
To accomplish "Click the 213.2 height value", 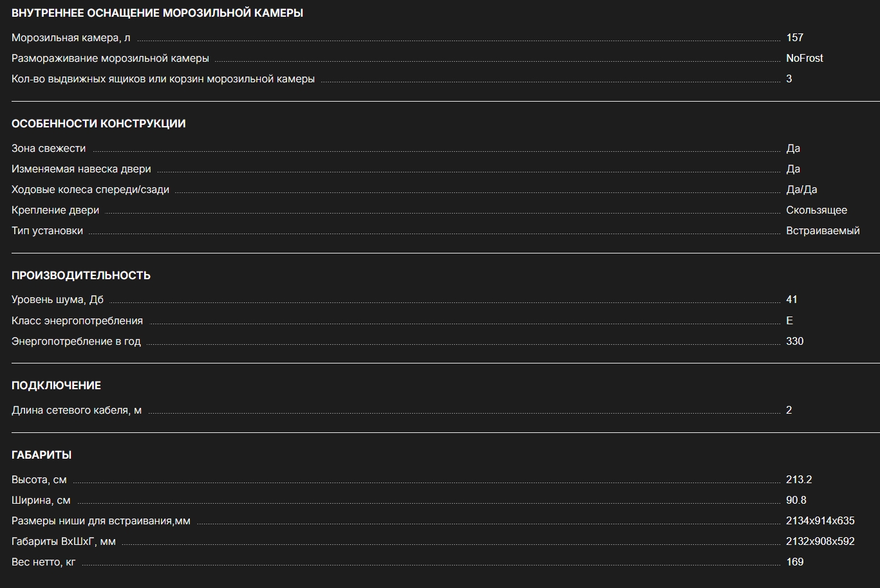I will [x=799, y=480].
